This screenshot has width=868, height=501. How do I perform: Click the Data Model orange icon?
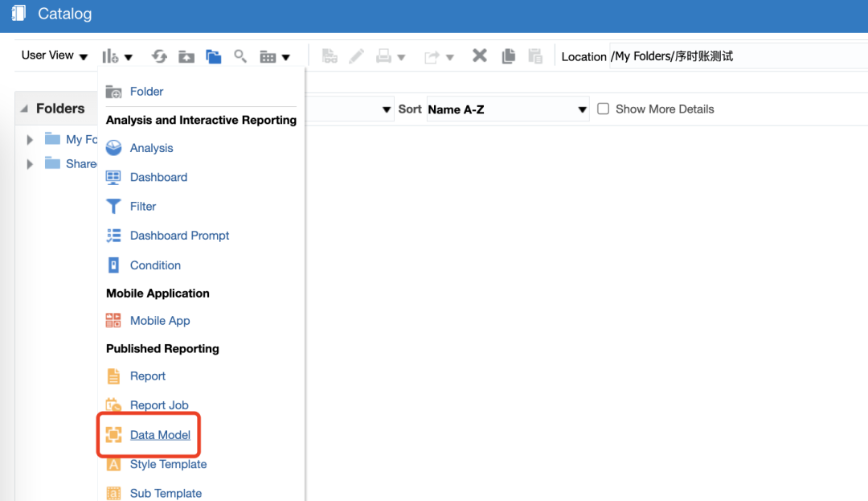113,434
